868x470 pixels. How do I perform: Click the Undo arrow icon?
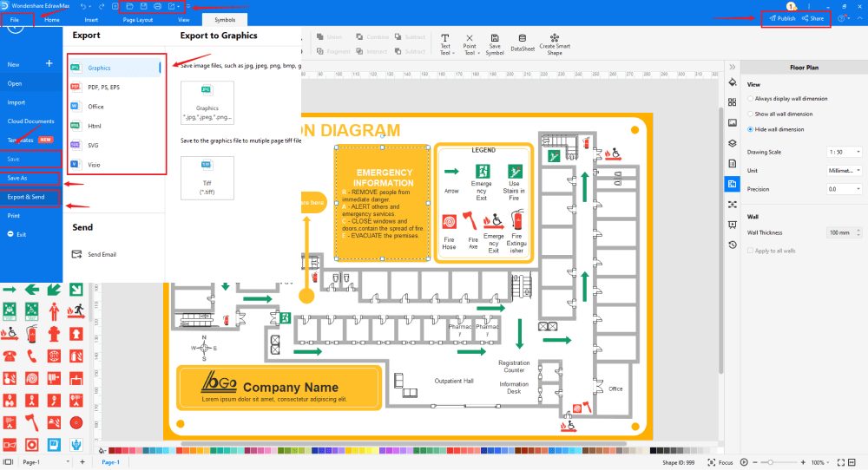click(83, 6)
